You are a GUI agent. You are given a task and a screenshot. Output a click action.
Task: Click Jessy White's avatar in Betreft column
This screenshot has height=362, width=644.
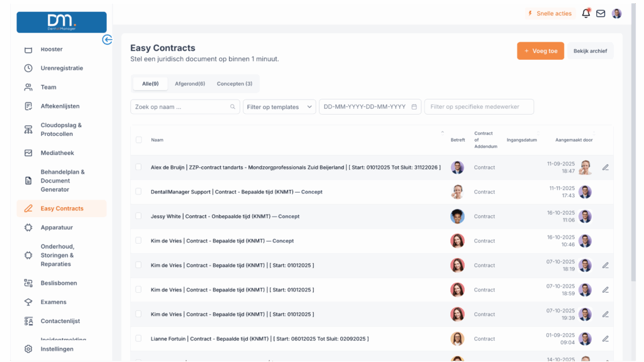click(x=457, y=217)
